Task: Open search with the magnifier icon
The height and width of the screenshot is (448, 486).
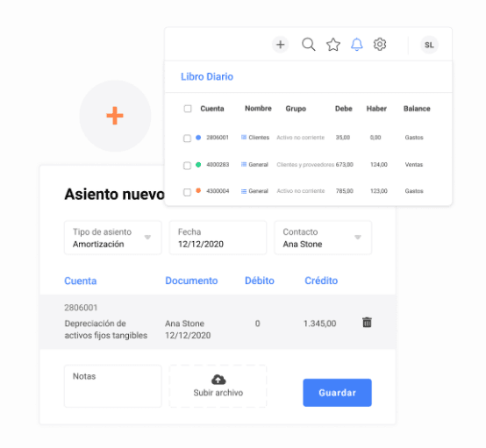Action: pos(309,45)
